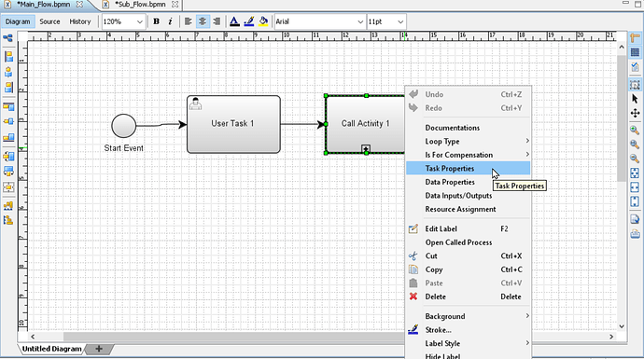Close the Sub_Flow.bpmn tab
Image resolution: width=644 pixels, height=359 pixels.
175,5
